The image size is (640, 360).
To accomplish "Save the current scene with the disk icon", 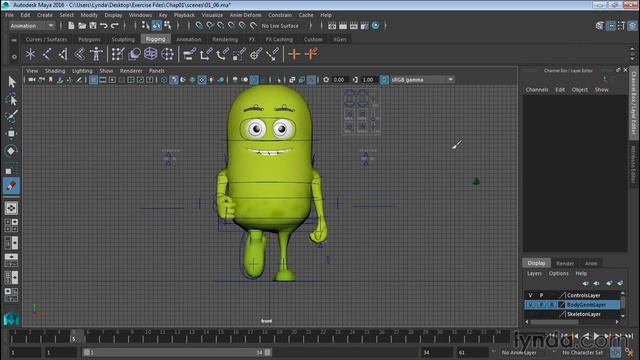I will tap(93, 26).
